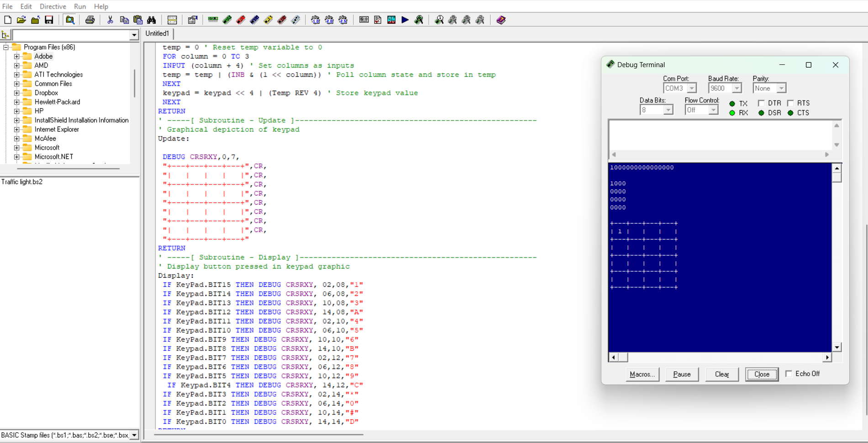The image size is (868, 443).
Task: Click Debug Terminal vertical scrollbar thumb
Action: 836,177
